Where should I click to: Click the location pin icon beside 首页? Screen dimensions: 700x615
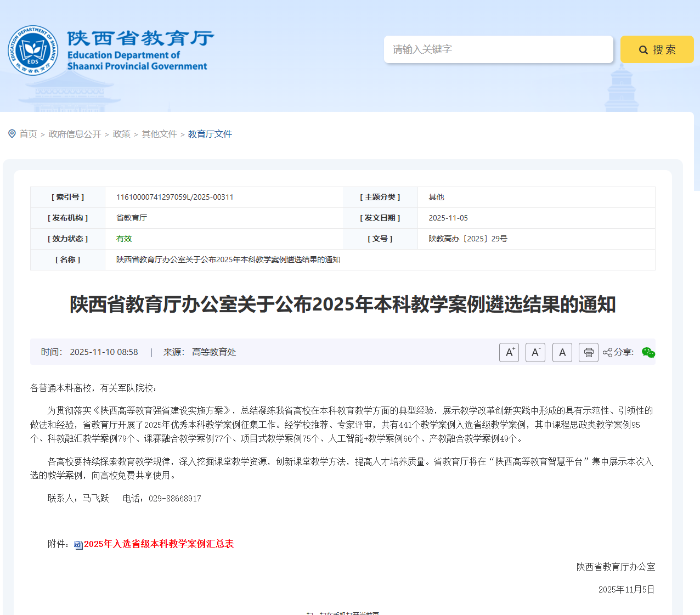12,134
